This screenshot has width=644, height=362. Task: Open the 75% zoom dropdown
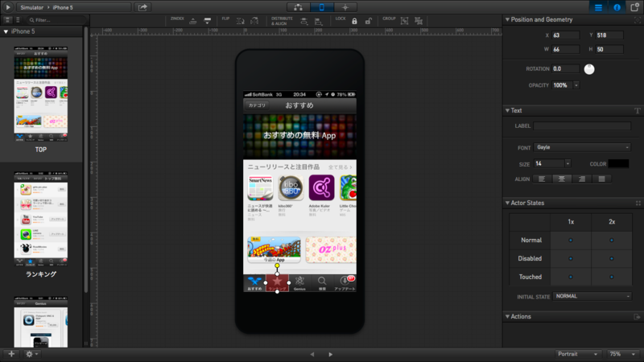pyautogui.click(x=621, y=354)
